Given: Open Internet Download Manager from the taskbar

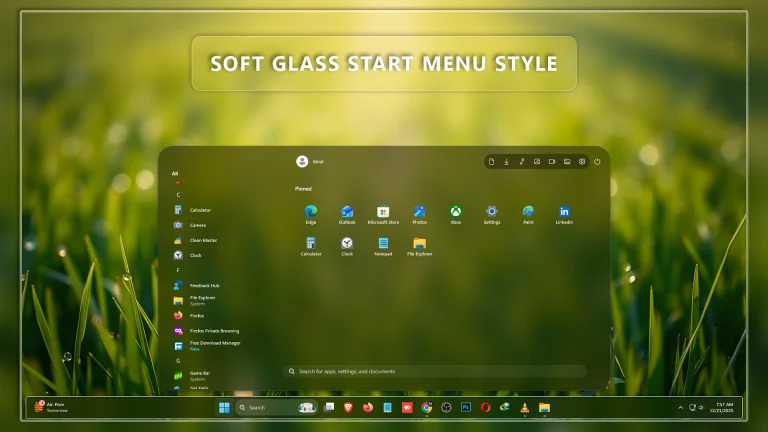Looking at the screenshot, I should point(505,408).
